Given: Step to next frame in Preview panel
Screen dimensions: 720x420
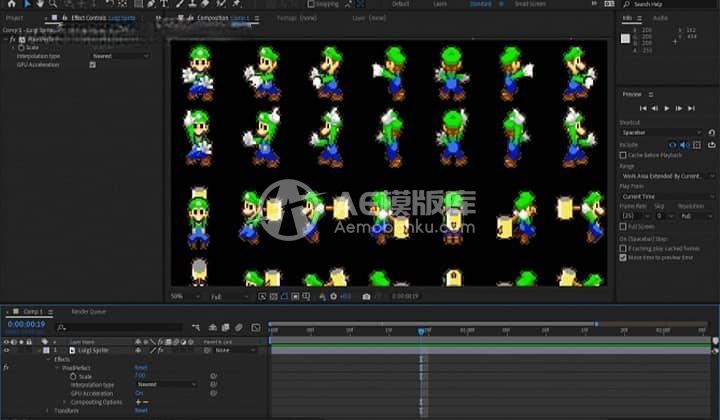Looking at the screenshot, I should click(680, 108).
